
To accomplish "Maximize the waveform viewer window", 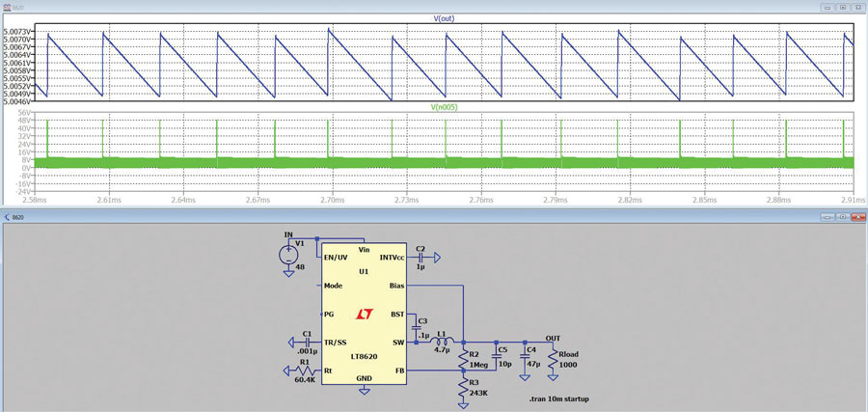I will 843,7.
